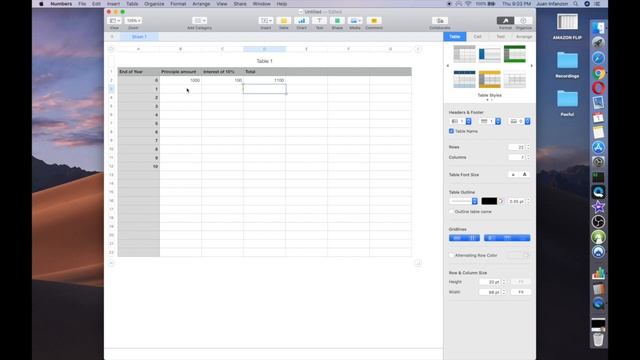Toggle the first header gridlines button
Viewport: 640px width, 360px height.
coord(492,238)
